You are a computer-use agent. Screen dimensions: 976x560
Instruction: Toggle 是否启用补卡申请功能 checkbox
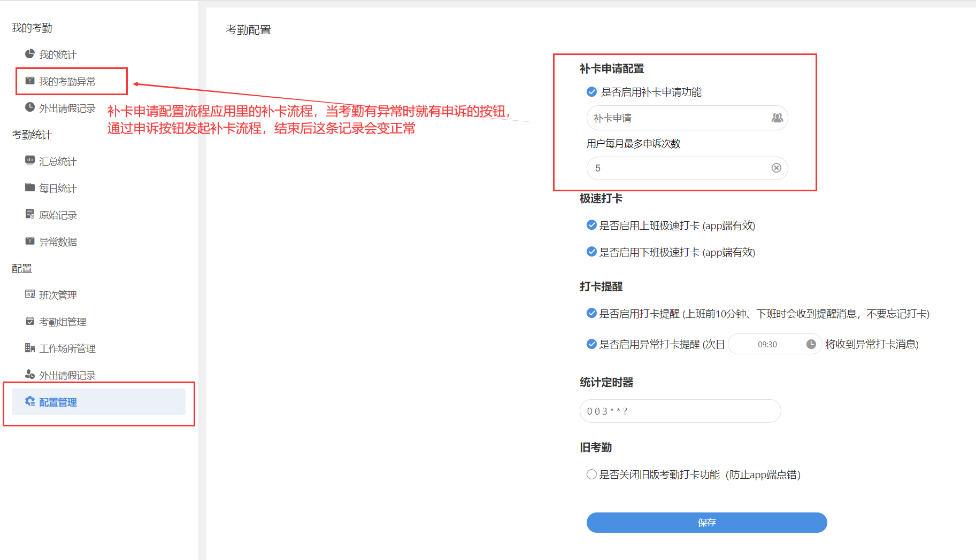(x=591, y=92)
